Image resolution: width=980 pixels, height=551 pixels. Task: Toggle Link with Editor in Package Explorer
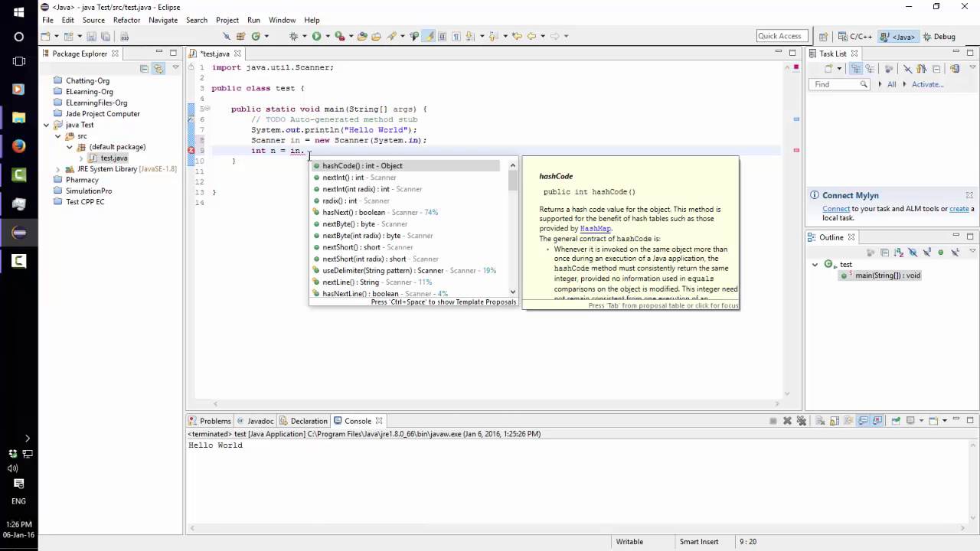pos(158,68)
